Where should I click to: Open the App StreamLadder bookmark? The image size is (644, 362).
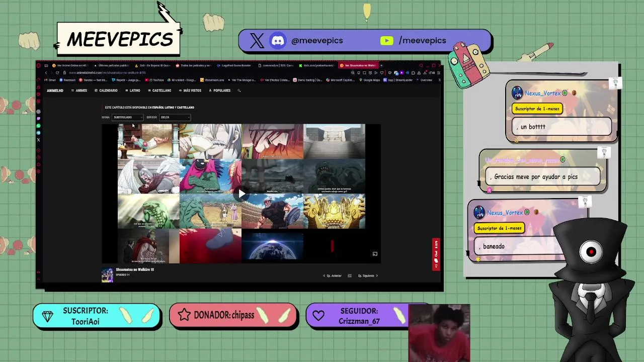click(x=398, y=80)
